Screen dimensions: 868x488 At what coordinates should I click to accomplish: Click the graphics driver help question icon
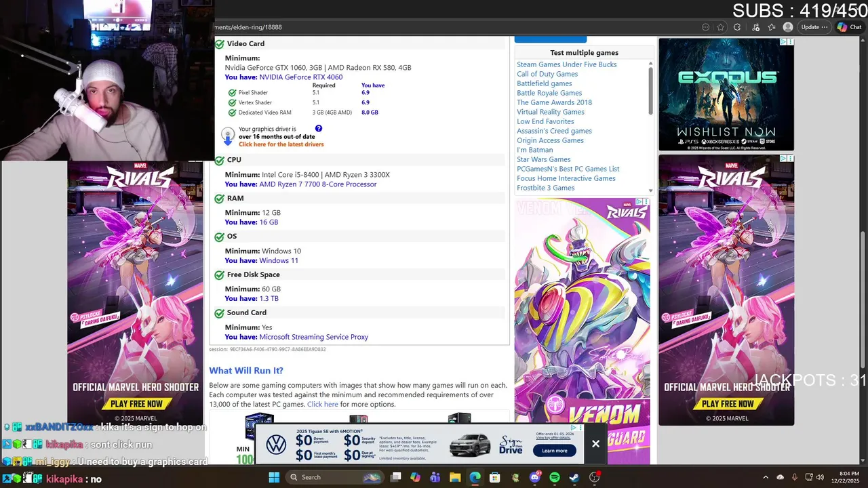[x=318, y=129]
